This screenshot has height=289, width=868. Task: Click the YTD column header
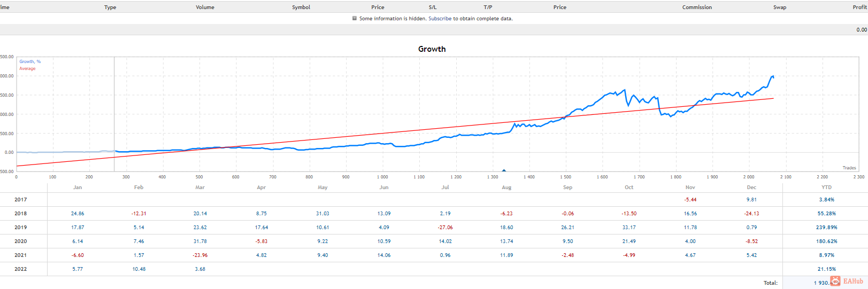(826, 188)
